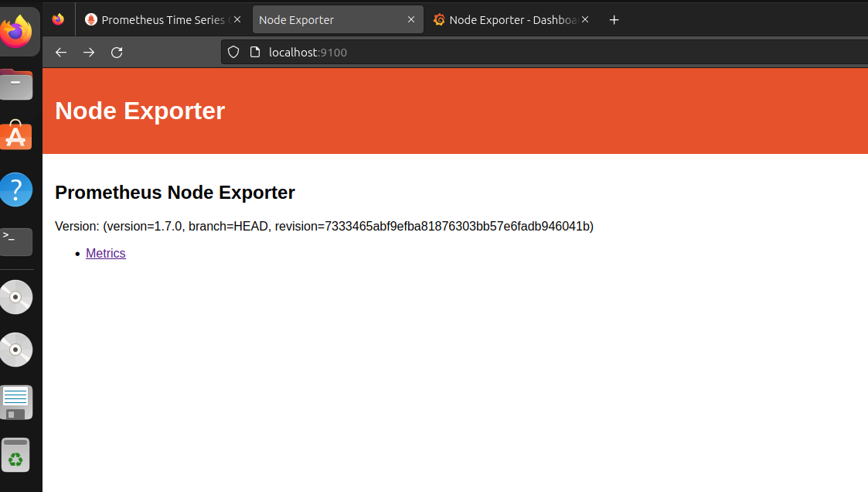Open a new browser tab
868x492 pixels.
614,20
